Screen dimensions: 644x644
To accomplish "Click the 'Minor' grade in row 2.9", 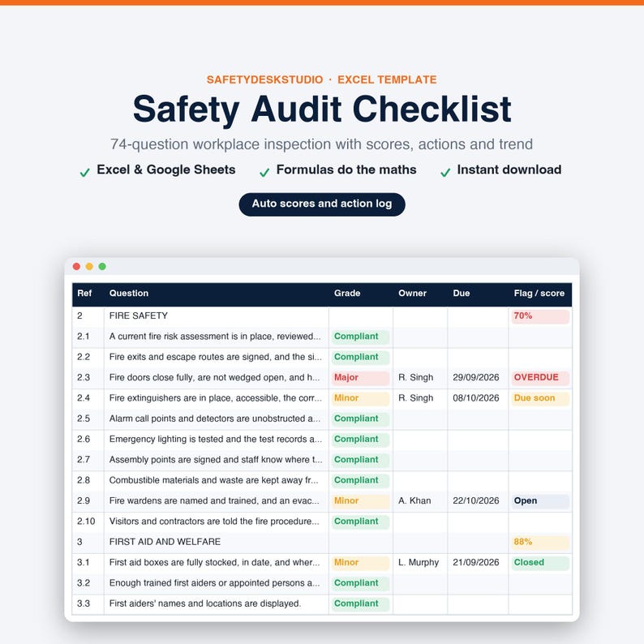I will coord(360,501).
